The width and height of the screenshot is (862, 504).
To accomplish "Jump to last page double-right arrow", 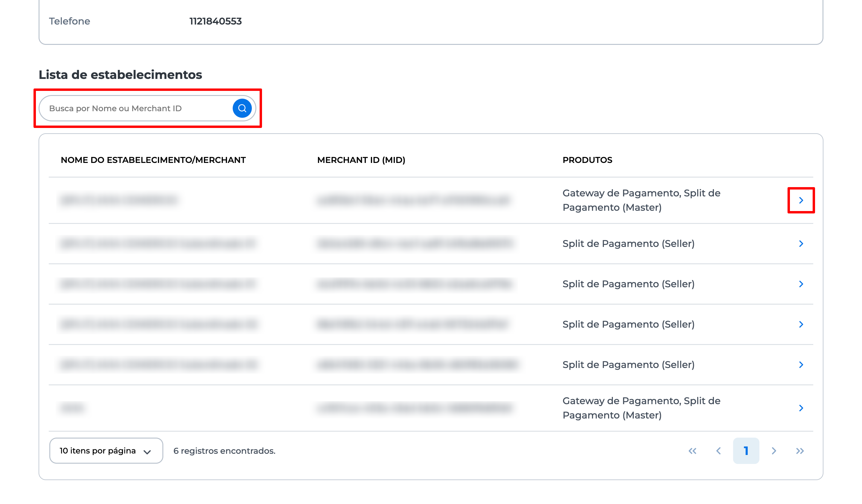I will coord(800,451).
